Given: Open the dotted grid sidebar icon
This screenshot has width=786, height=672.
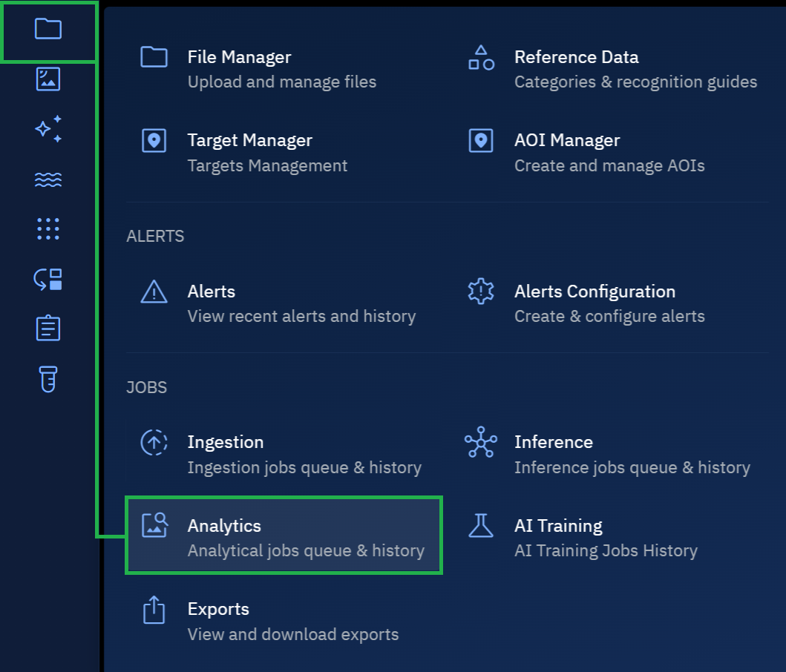Looking at the screenshot, I should click(x=48, y=229).
